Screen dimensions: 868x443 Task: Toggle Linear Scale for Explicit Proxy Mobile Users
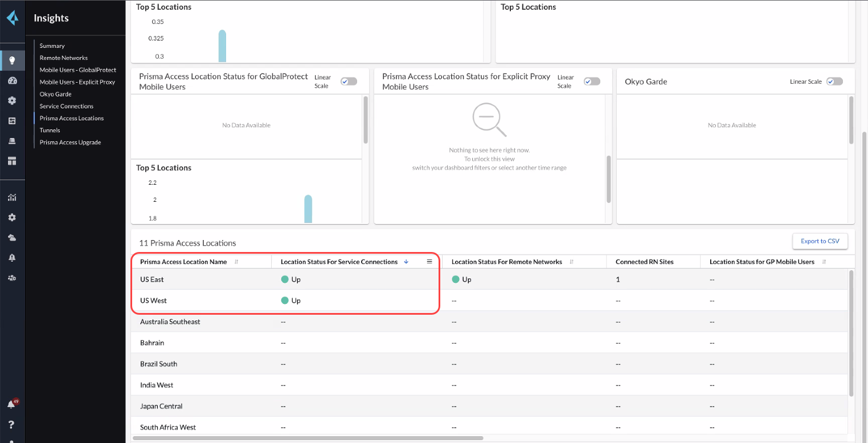click(x=591, y=82)
